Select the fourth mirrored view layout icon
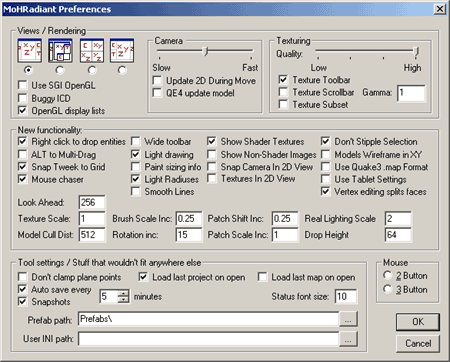The width and height of the screenshot is (450, 362). [122, 51]
